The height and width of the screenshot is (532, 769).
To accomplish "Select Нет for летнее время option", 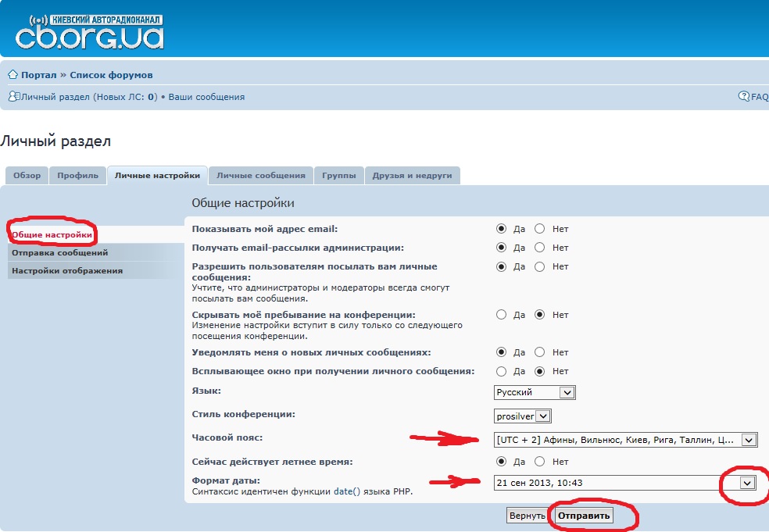I will [x=539, y=462].
